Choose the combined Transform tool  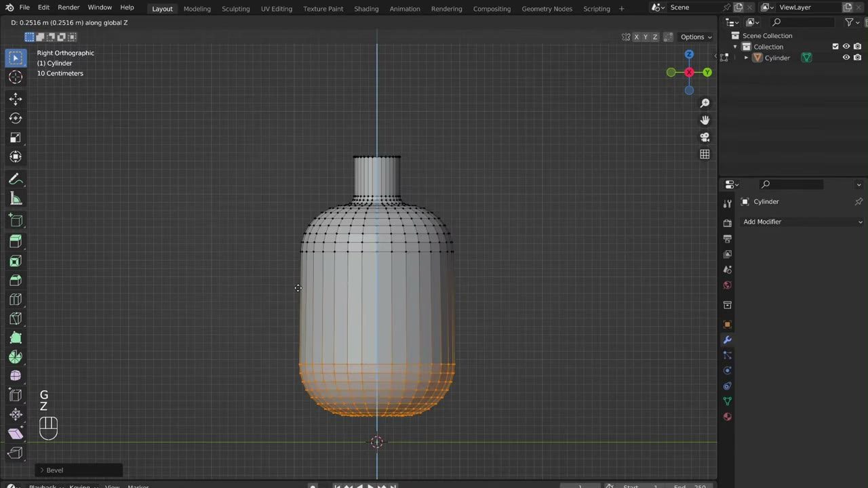click(x=16, y=157)
